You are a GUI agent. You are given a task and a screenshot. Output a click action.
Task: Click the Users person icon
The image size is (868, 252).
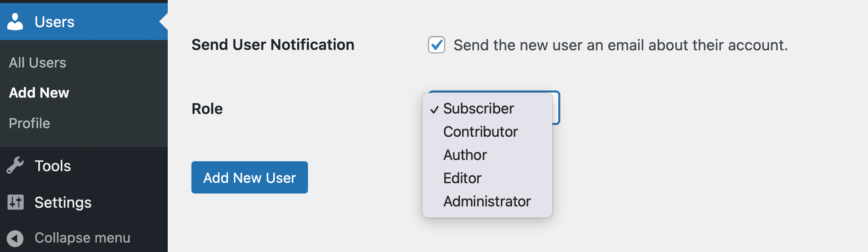tap(16, 22)
